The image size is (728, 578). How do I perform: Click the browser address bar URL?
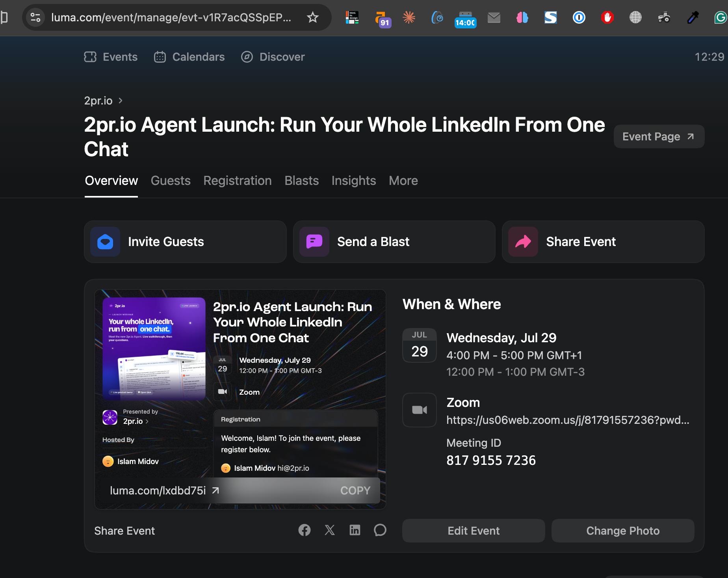171,17
